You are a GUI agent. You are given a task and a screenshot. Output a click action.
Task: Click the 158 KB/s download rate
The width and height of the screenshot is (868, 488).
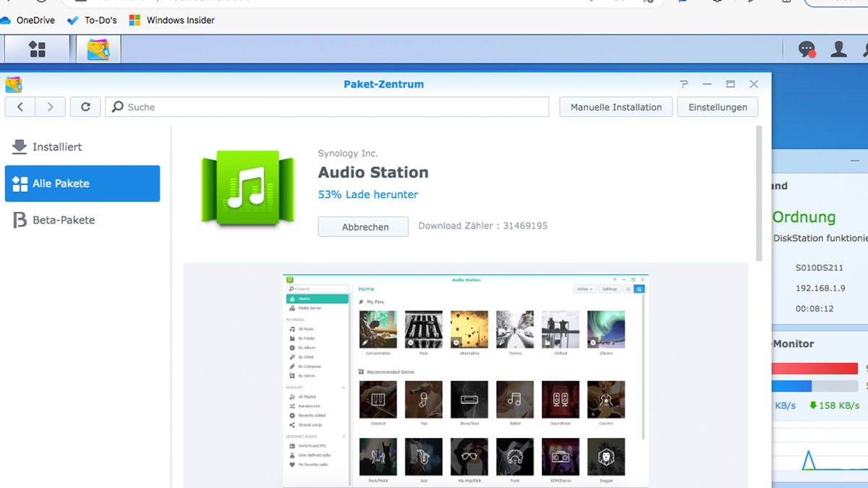pos(834,406)
